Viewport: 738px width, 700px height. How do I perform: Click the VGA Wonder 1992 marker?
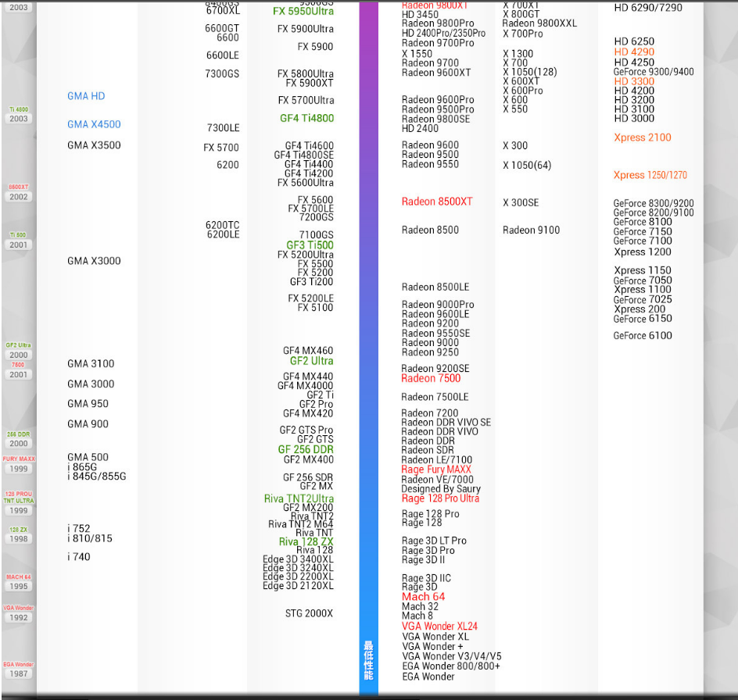(19, 613)
